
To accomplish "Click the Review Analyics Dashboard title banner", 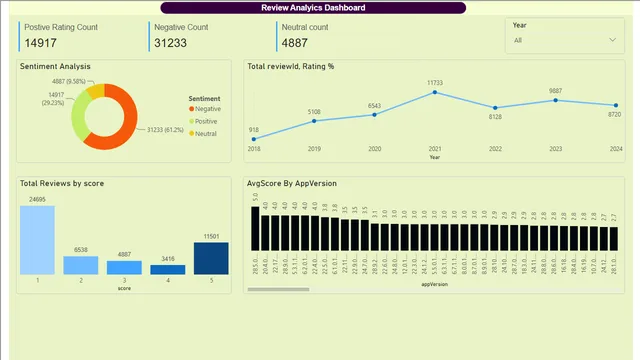I will 313,8.
